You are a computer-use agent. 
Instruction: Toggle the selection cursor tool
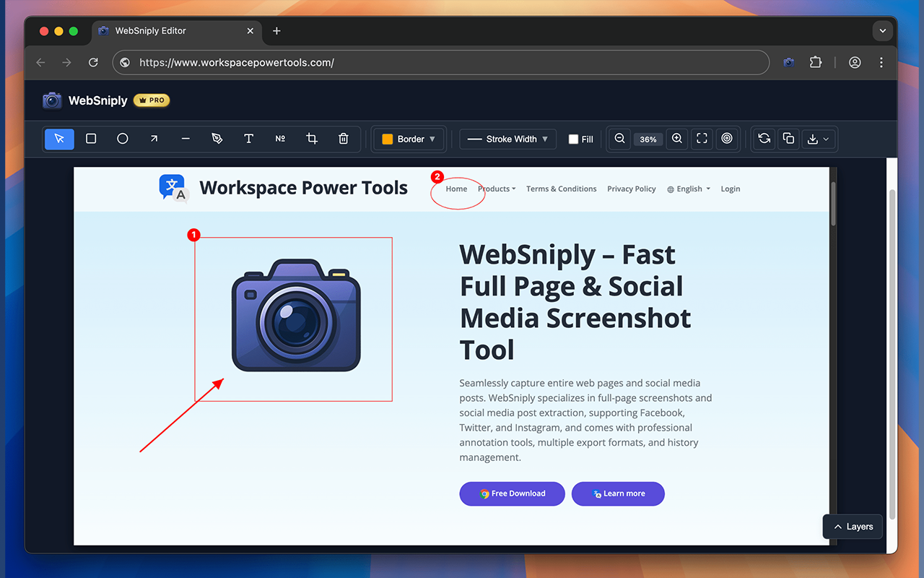coord(59,139)
